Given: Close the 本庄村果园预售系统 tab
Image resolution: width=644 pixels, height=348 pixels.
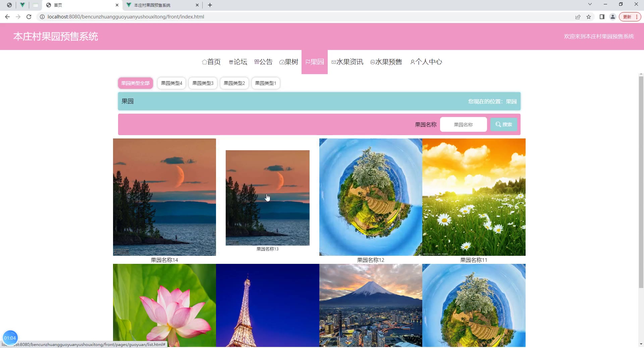Looking at the screenshot, I should point(197,5).
